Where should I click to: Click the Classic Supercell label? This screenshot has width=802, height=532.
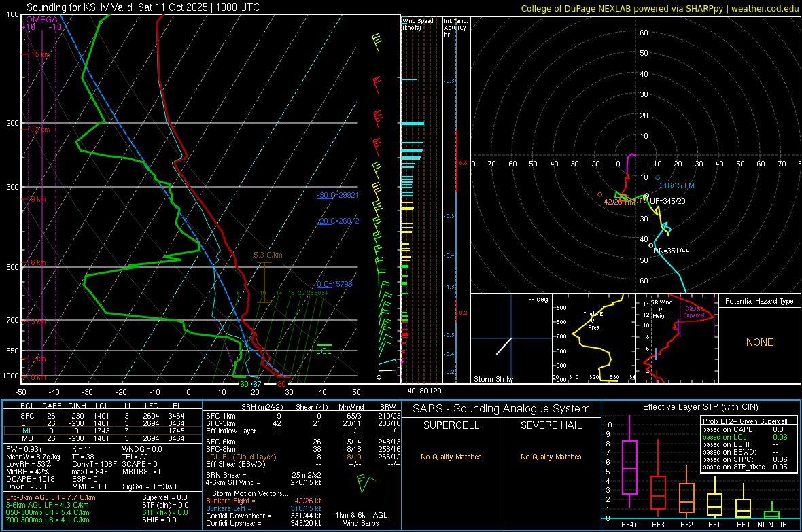tap(695, 312)
